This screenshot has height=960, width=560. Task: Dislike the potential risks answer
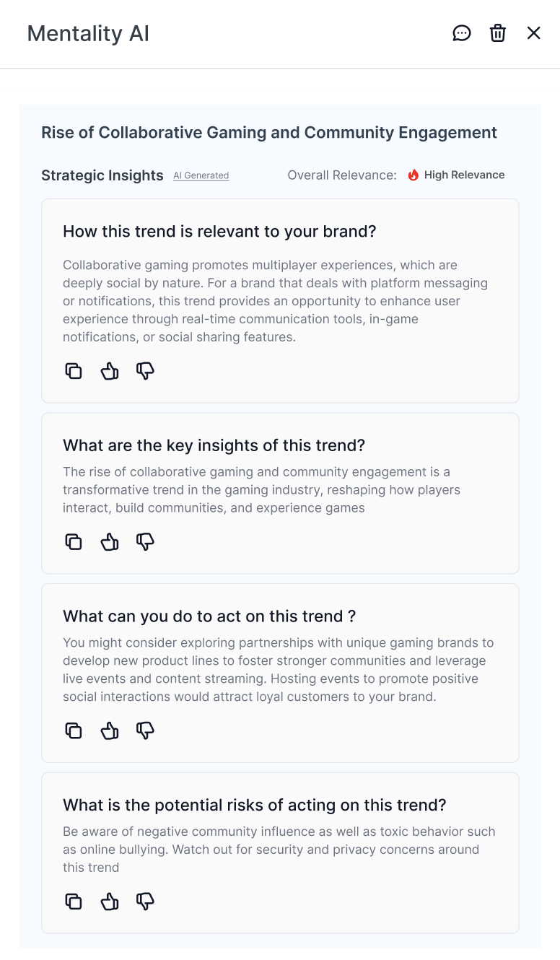click(146, 902)
